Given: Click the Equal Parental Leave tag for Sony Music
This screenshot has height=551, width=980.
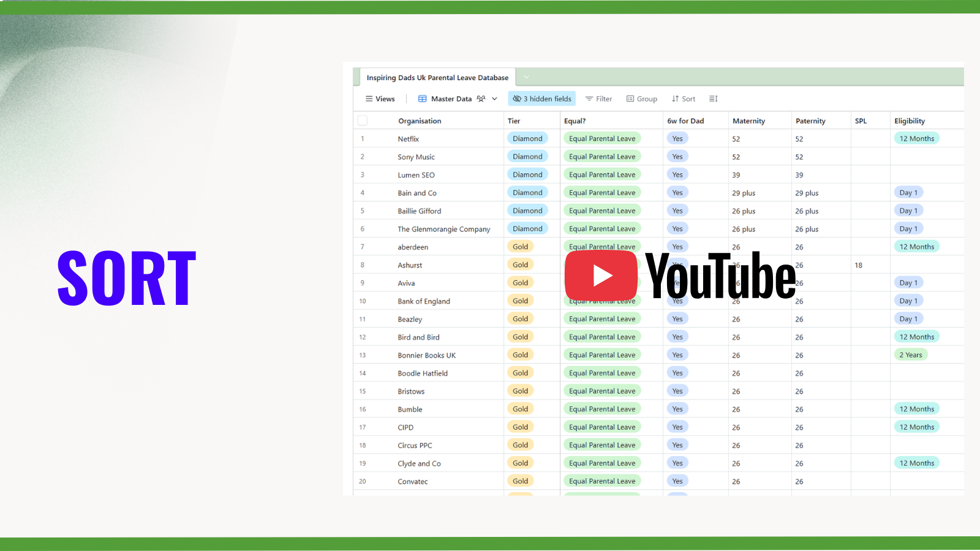Looking at the screenshot, I should (x=602, y=156).
